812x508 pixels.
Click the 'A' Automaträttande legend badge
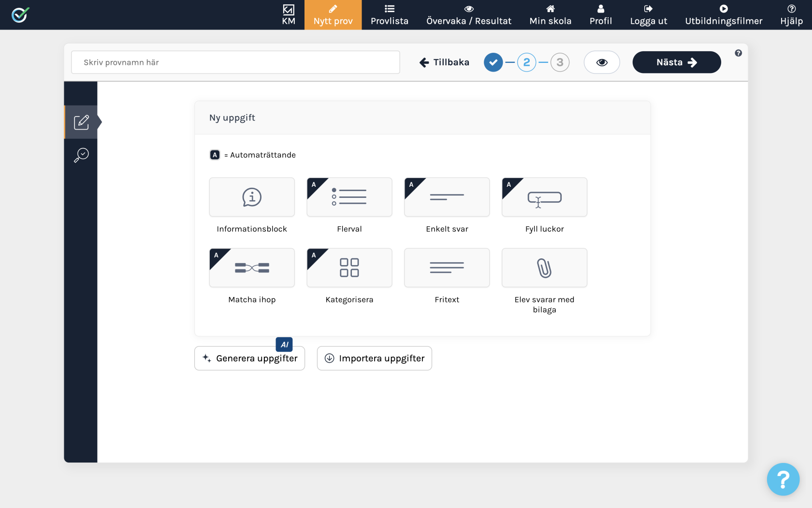pos(215,155)
